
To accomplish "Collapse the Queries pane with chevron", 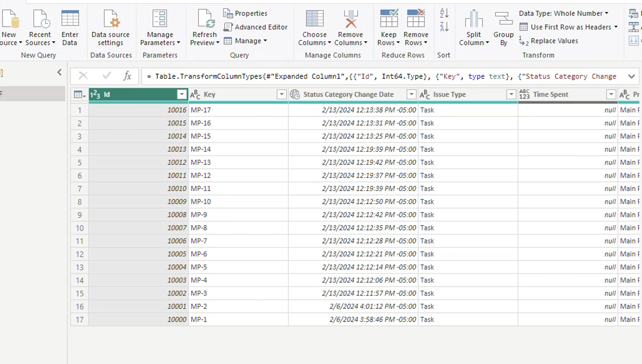I will [60, 72].
